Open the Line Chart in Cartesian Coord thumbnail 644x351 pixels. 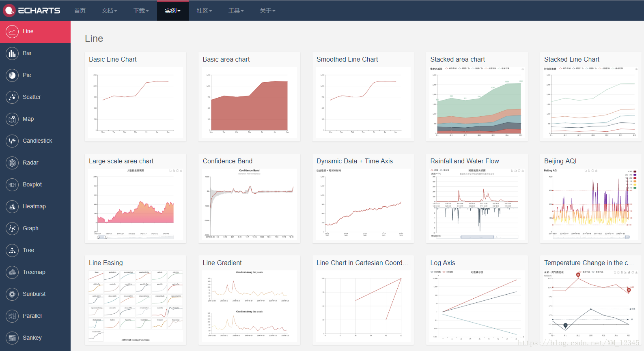363,306
